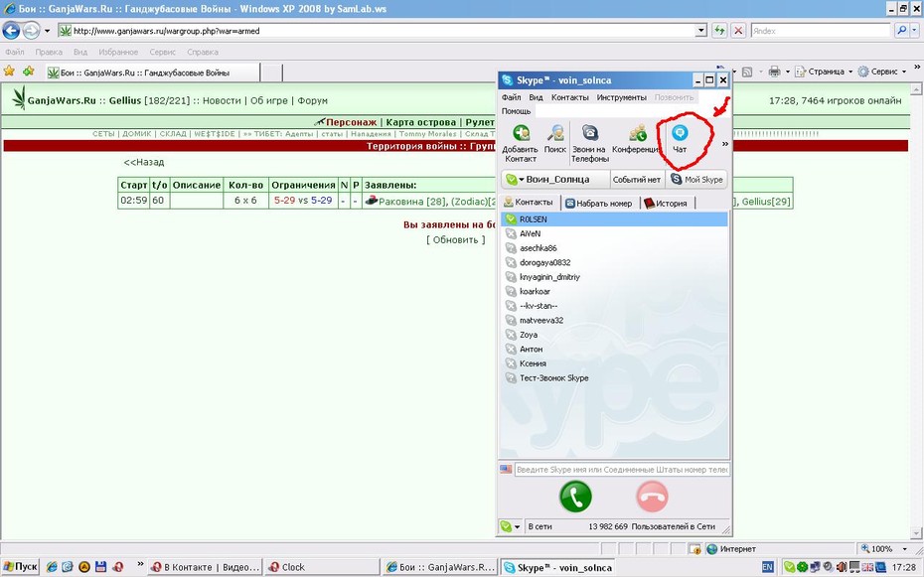The width and height of the screenshot is (924, 577).
Task: Open the Skype Контакты menu
Action: tap(570, 97)
